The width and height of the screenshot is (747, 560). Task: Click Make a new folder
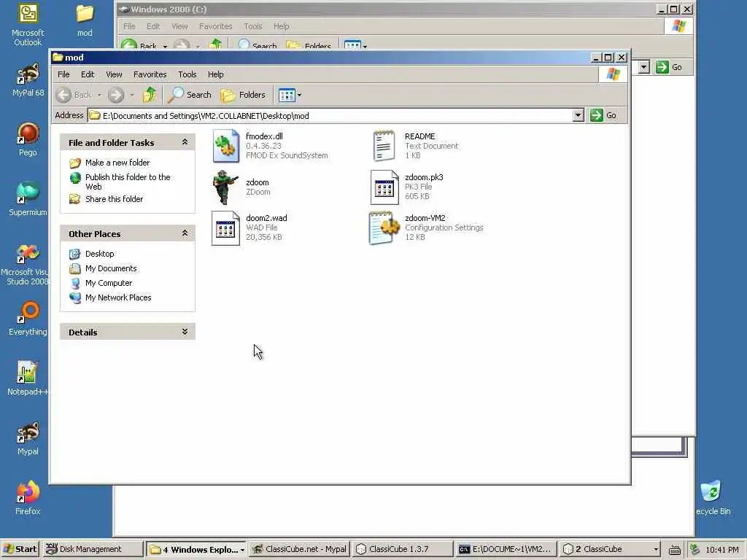(117, 163)
